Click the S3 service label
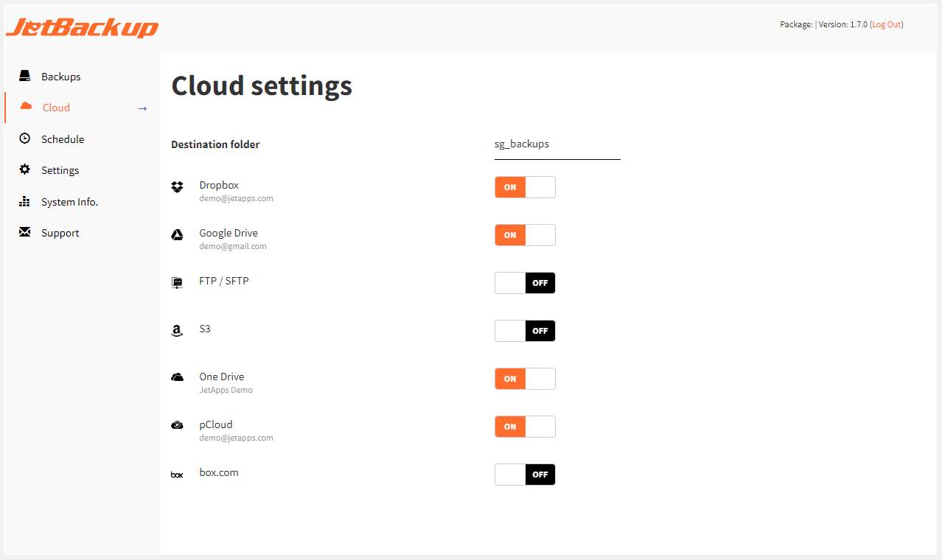 pos(205,329)
